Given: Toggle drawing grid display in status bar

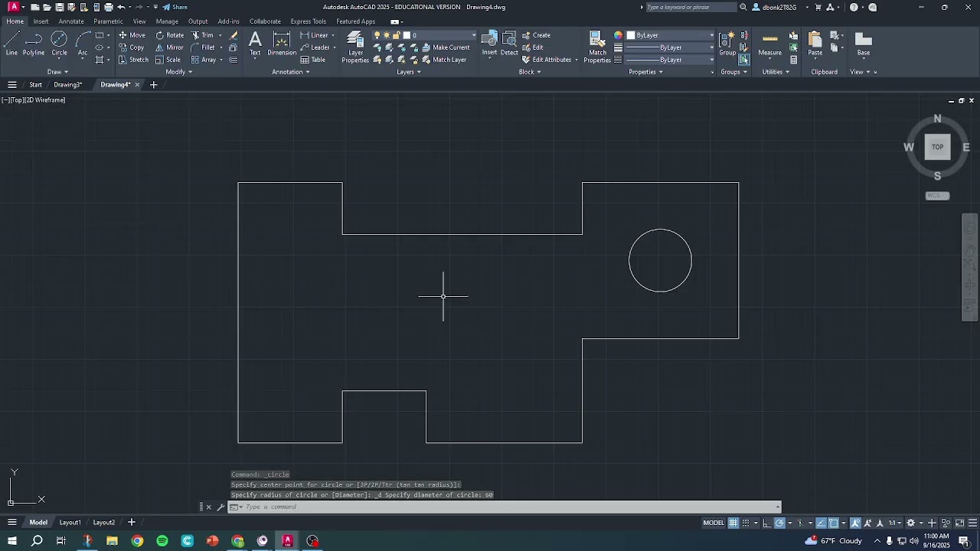Looking at the screenshot, I should pyautogui.click(x=733, y=523).
